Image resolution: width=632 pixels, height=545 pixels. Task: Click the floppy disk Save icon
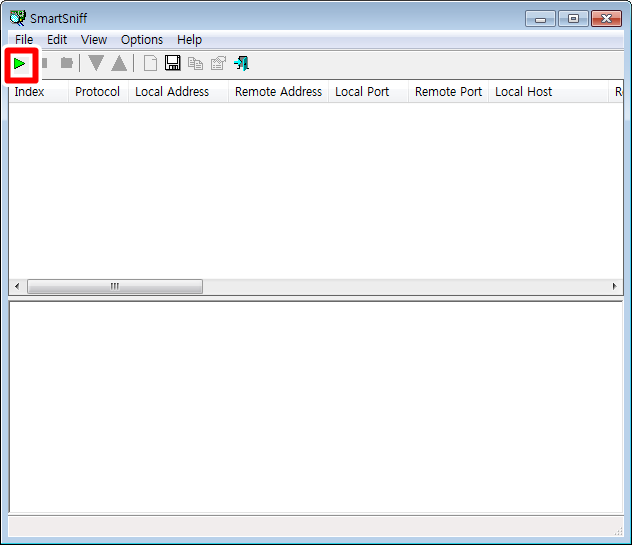tap(173, 63)
